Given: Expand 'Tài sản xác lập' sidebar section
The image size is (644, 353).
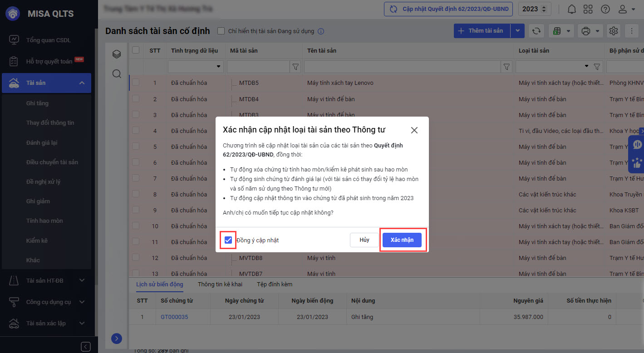Looking at the screenshot, I should 82,323.
